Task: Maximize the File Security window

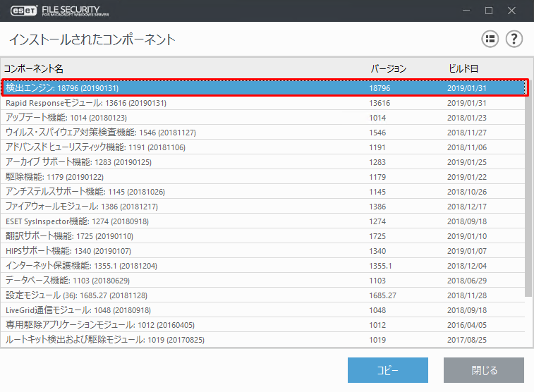Action: 489,11
